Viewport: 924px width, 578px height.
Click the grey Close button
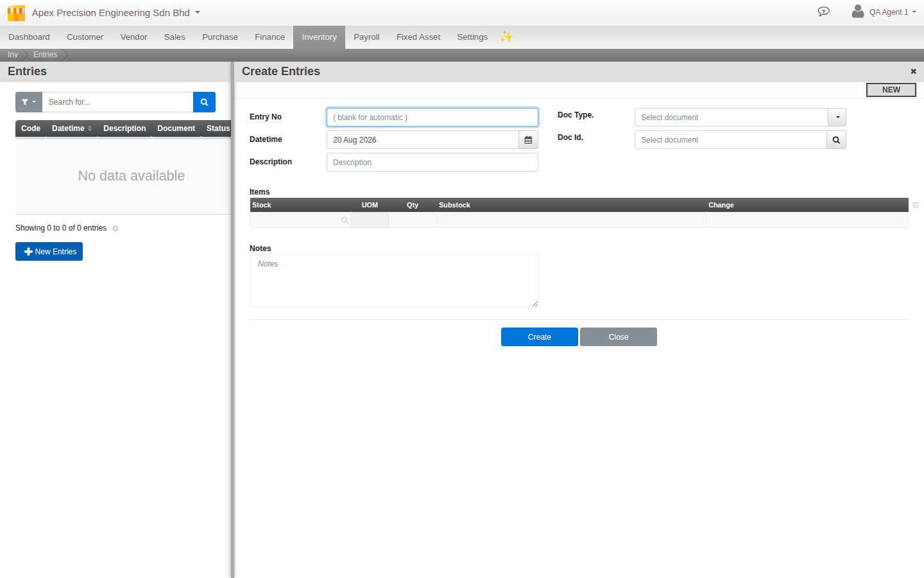(619, 337)
